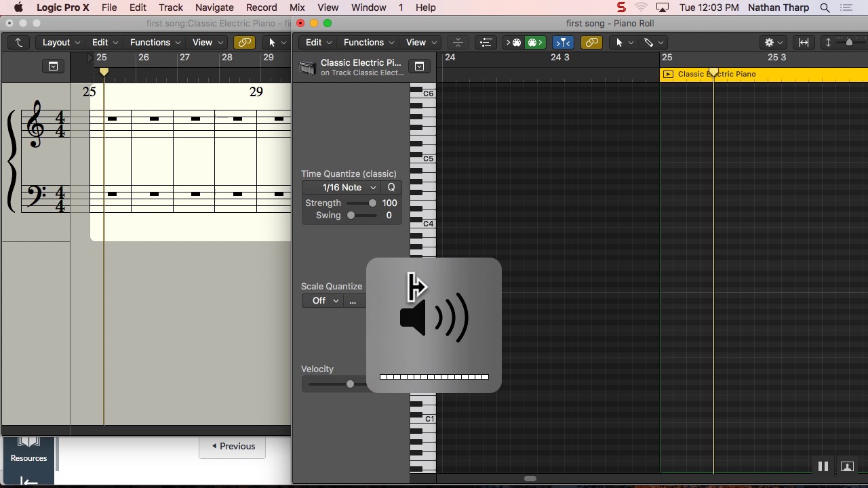Click bar 27 in Score Editor ruler
868x488 pixels.
(184, 58)
